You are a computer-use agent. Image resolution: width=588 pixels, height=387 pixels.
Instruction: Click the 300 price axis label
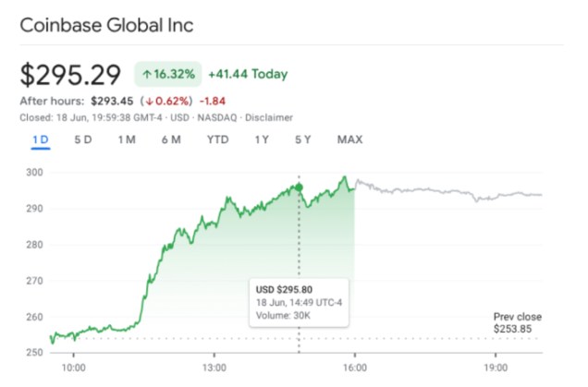(x=34, y=173)
